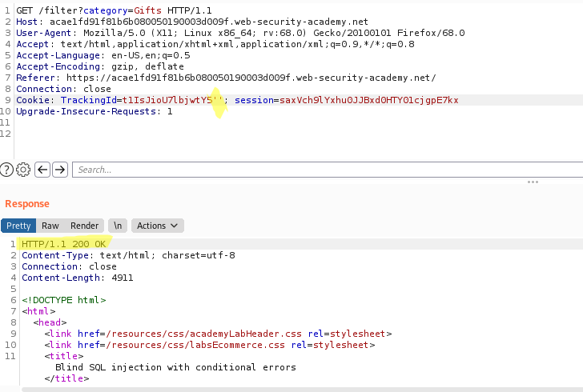The width and height of the screenshot is (583, 392).
Task: Click the User-Agent header line
Action: click(240, 33)
